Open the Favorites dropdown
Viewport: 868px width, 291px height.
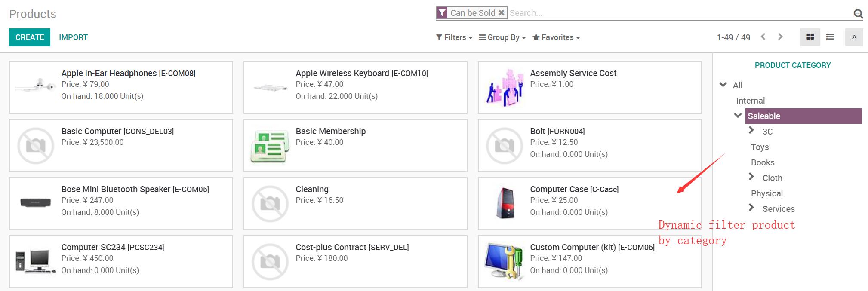(x=557, y=37)
